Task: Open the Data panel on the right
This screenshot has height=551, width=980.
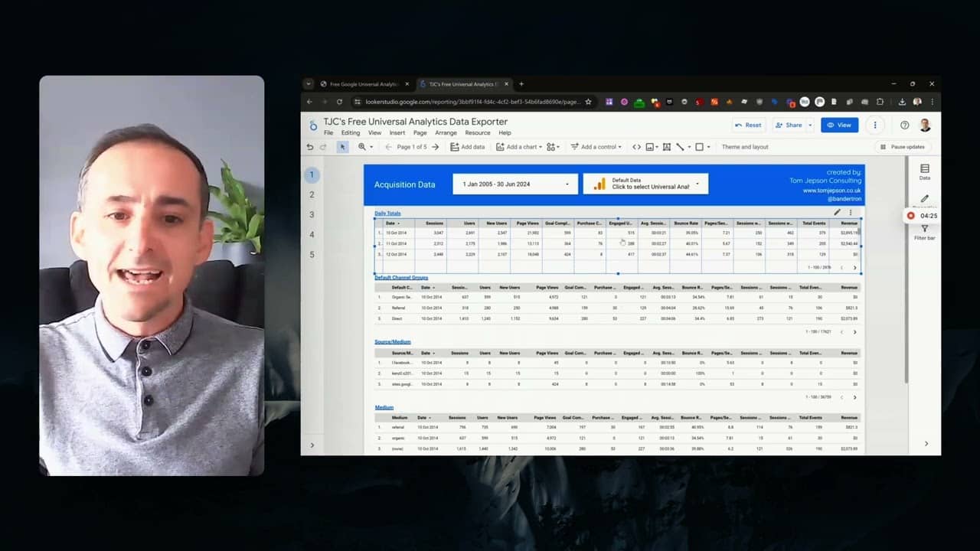Action: pyautogui.click(x=924, y=170)
